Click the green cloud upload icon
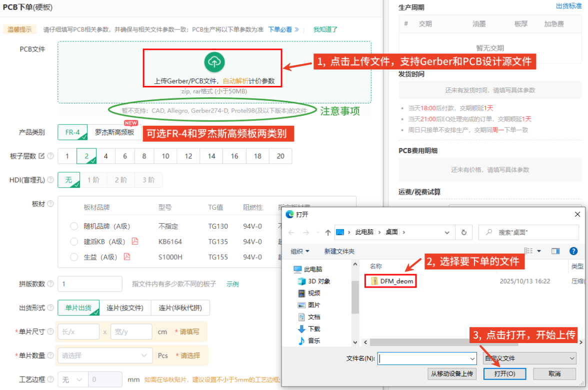Viewport: 588px width, 390px height. (214, 62)
